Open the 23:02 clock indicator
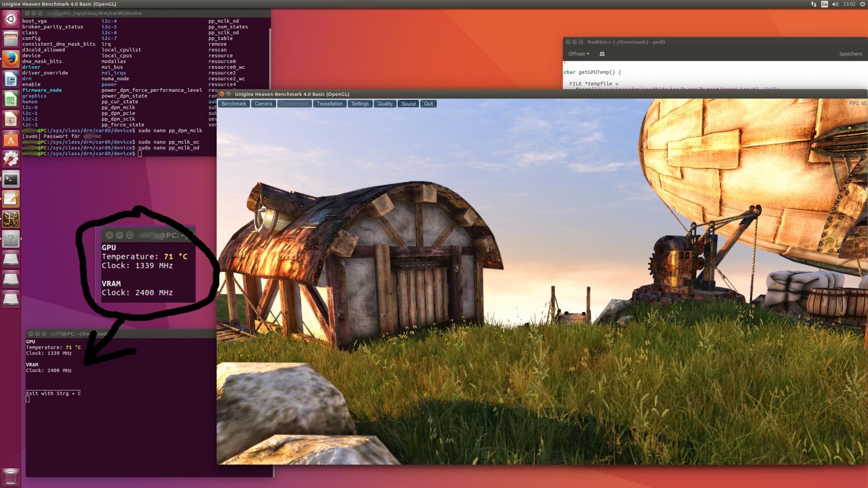 [x=849, y=4]
